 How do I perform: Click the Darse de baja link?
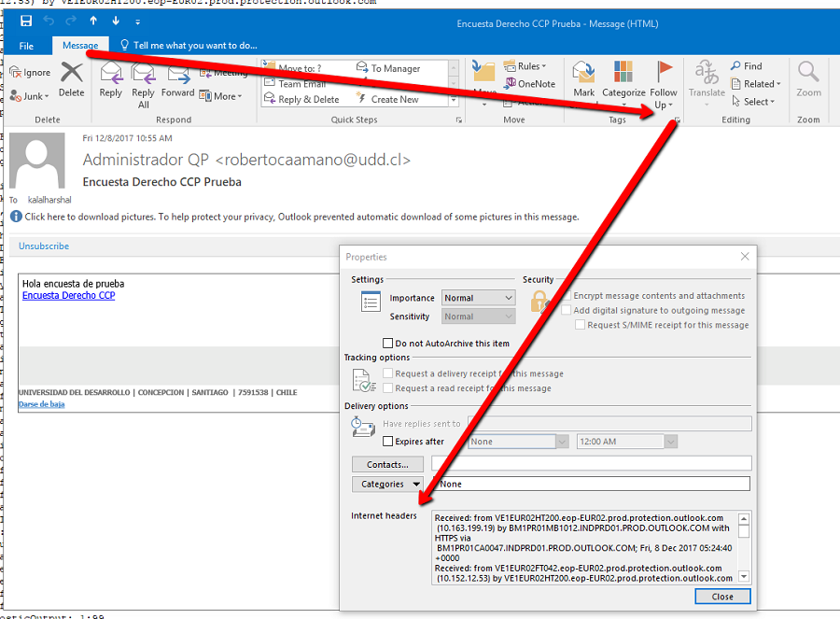(42, 404)
